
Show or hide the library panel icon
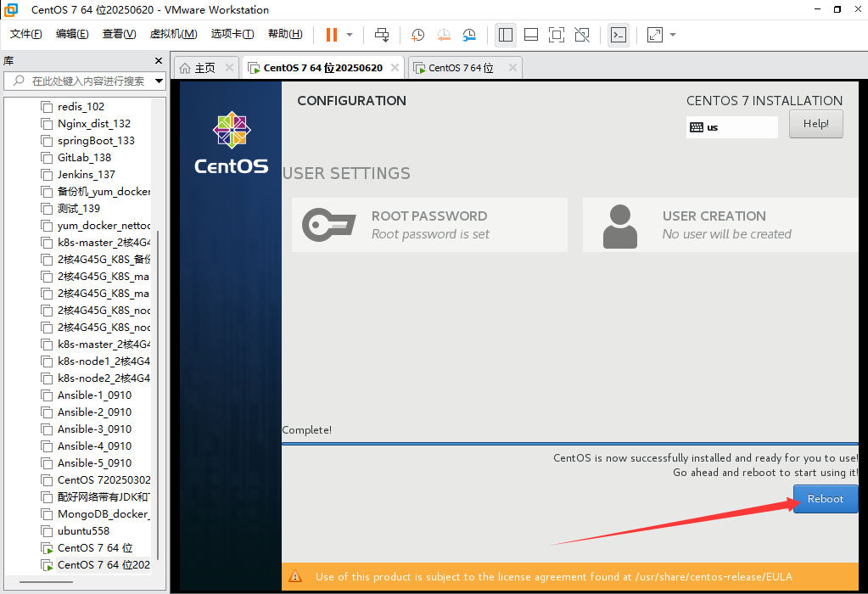click(507, 35)
